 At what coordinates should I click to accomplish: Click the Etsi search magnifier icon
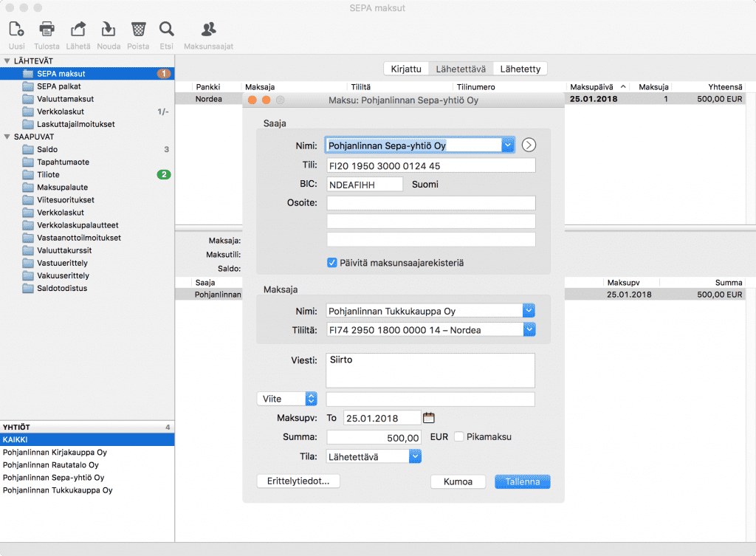[167, 30]
